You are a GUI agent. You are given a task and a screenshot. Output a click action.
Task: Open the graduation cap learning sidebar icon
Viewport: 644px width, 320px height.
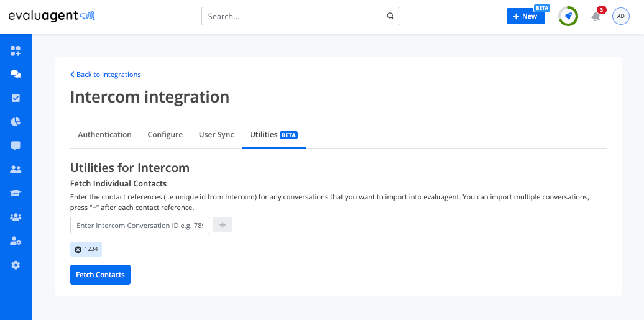coord(16,193)
